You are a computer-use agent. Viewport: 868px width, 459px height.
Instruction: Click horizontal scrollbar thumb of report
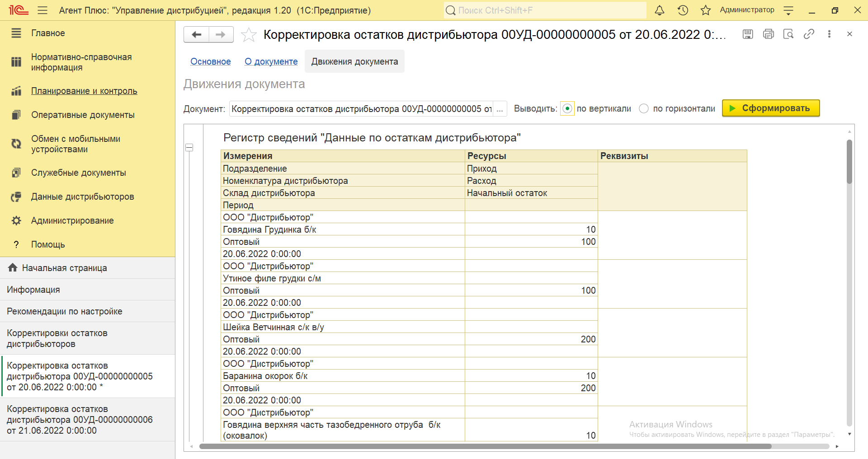(x=485, y=446)
